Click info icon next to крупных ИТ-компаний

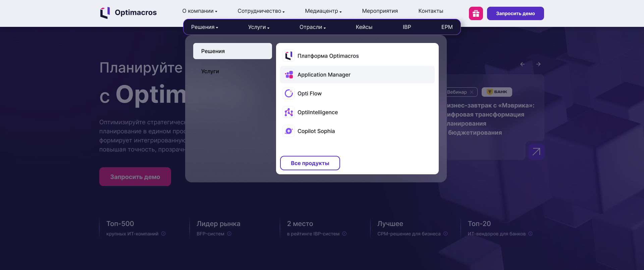click(163, 234)
